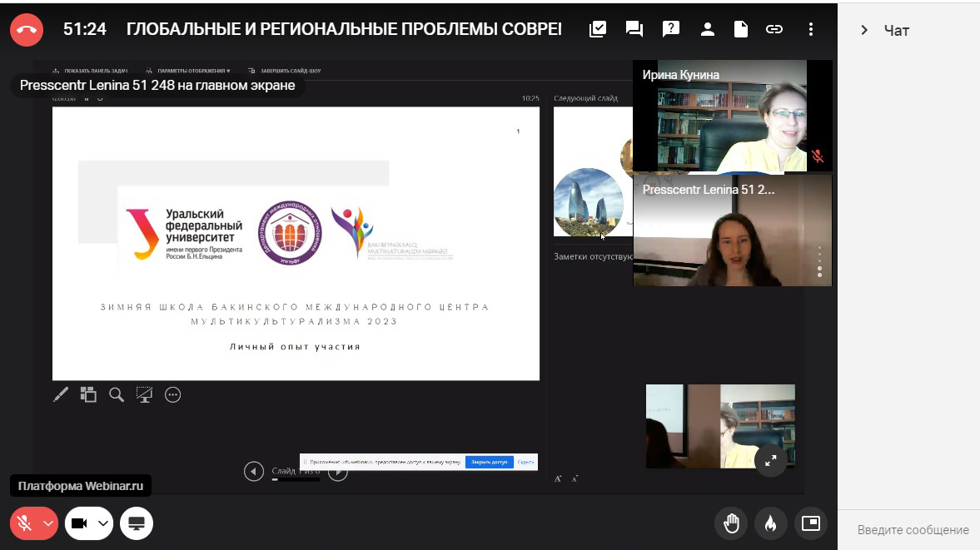
Task: Open the three-dot more options menu
Action: point(810,29)
